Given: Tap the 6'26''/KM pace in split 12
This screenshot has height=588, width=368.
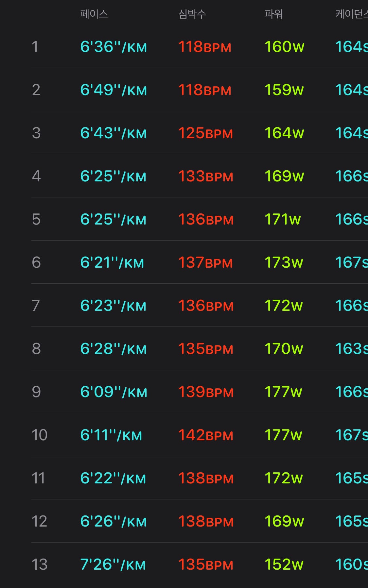Looking at the screenshot, I should (x=113, y=521).
